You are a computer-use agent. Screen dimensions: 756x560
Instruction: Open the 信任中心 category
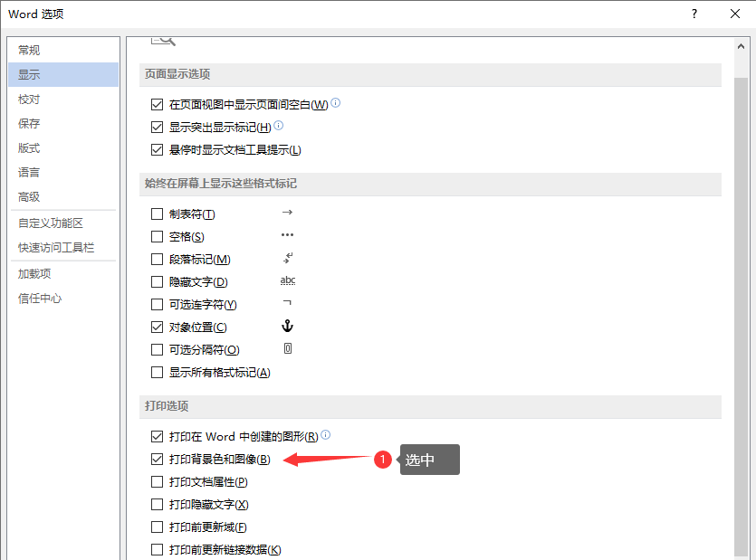pos(63,299)
